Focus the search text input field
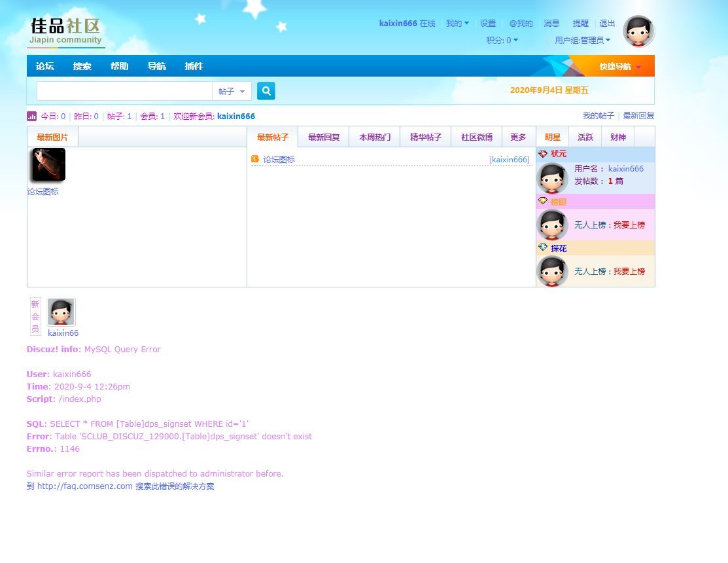The width and height of the screenshot is (728, 563). coord(124,91)
